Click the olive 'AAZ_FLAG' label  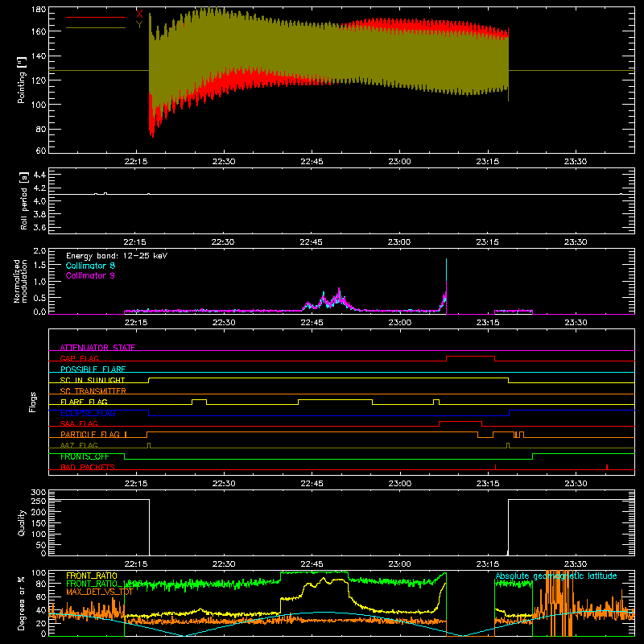pyautogui.click(x=79, y=445)
